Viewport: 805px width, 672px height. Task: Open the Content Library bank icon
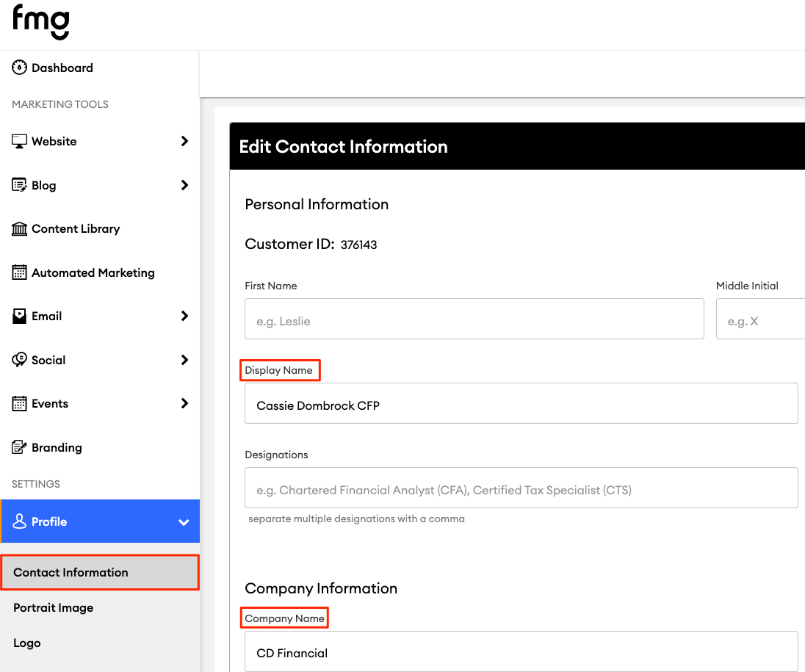(18, 228)
